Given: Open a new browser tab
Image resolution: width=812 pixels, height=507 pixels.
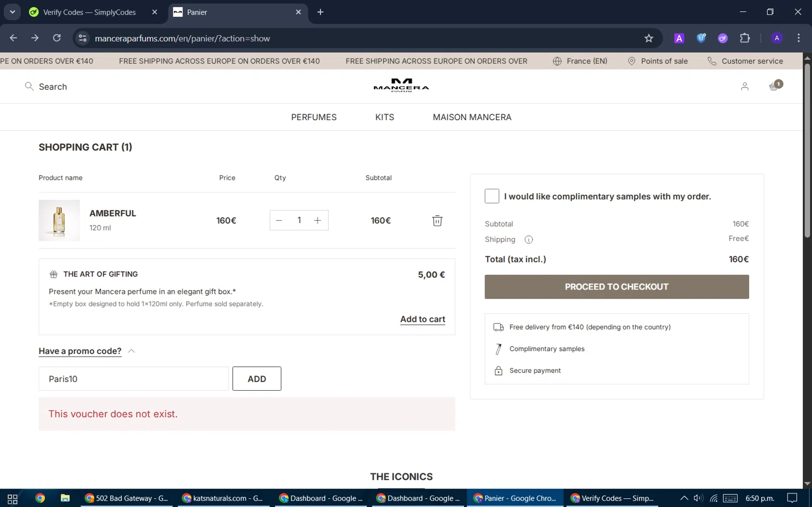Looking at the screenshot, I should pos(320,12).
